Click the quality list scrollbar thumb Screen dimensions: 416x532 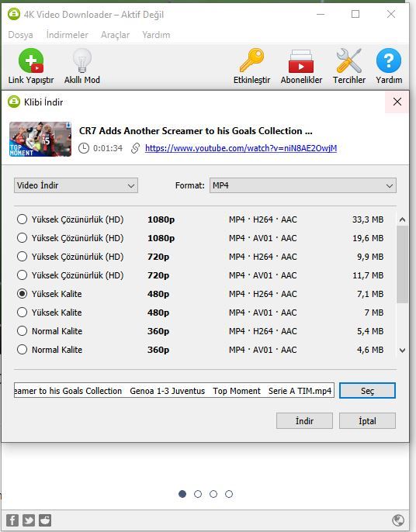402,264
